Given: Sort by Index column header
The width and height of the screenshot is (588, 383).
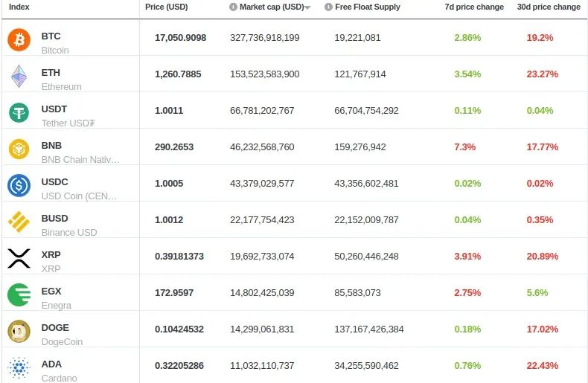Looking at the screenshot, I should click(x=19, y=7).
